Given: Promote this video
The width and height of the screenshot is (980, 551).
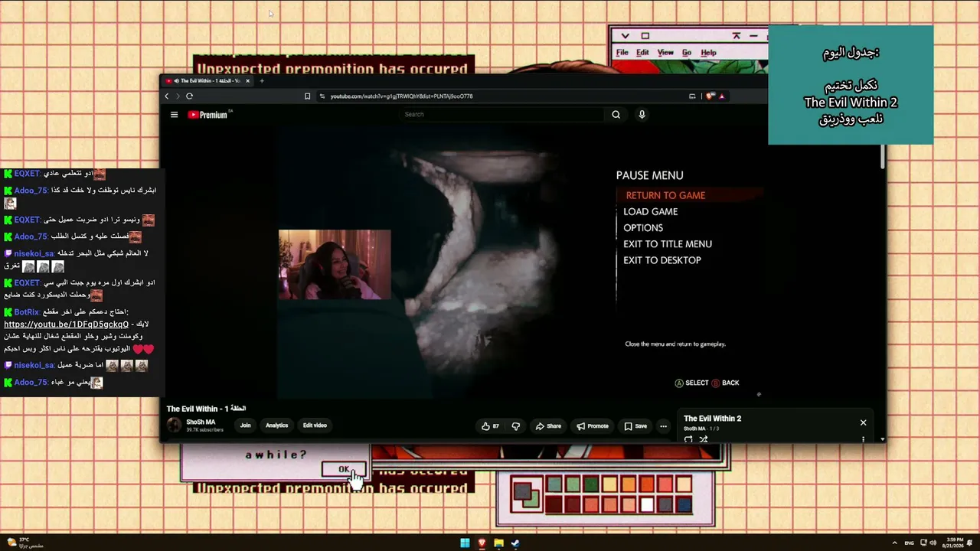Looking at the screenshot, I should coord(593,426).
